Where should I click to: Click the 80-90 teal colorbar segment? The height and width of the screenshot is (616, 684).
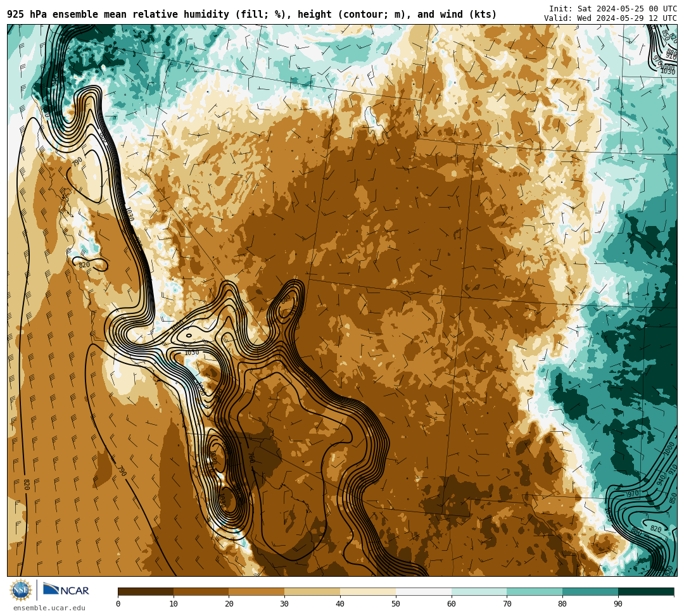click(590, 591)
